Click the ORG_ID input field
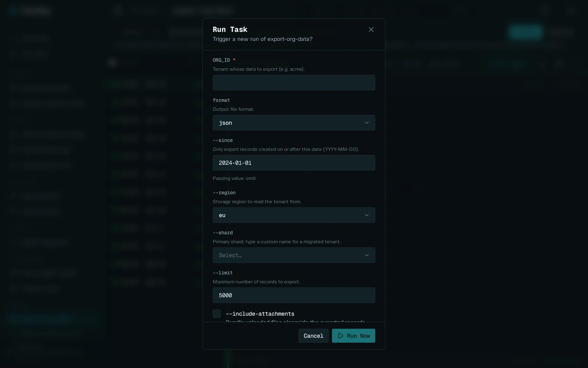 pyautogui.click(x=294, y=83)
